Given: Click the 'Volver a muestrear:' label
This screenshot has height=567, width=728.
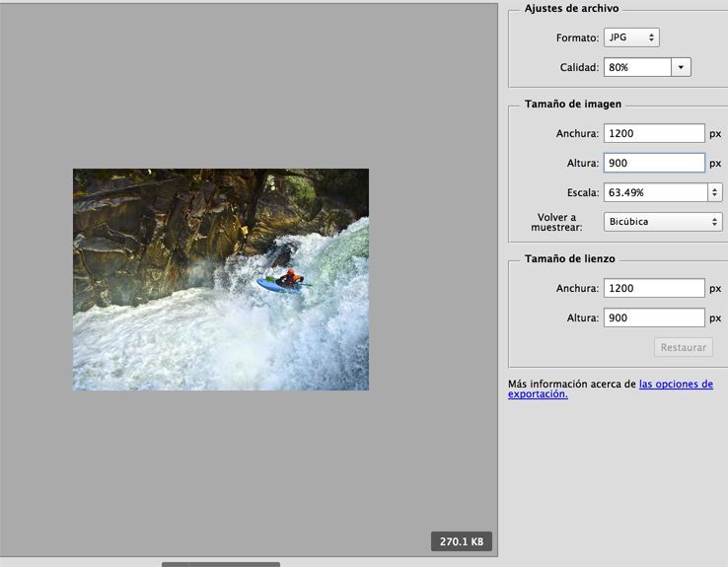Looking at the screenshot, I should [556, 222].
